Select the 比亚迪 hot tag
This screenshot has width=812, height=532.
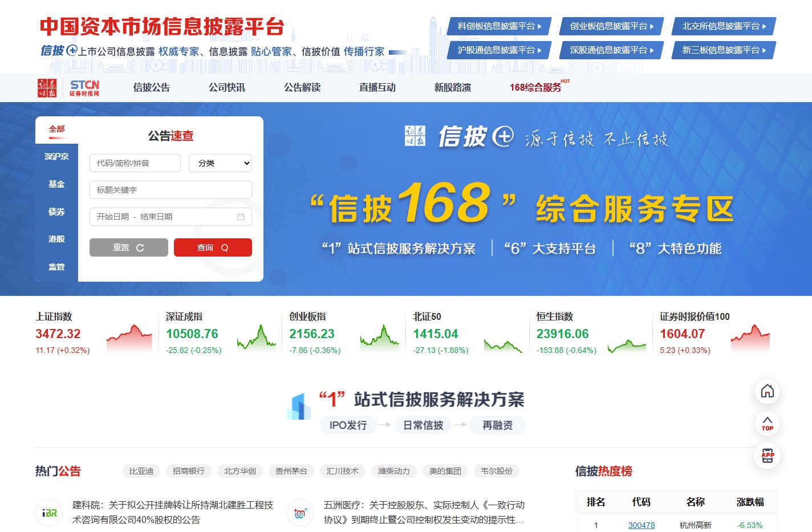[x=141, y=471]
